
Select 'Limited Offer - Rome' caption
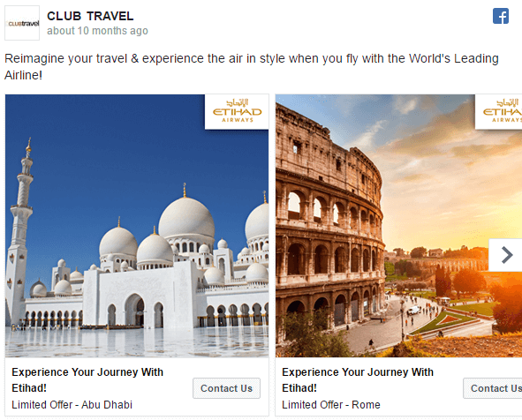click(331, 405)
